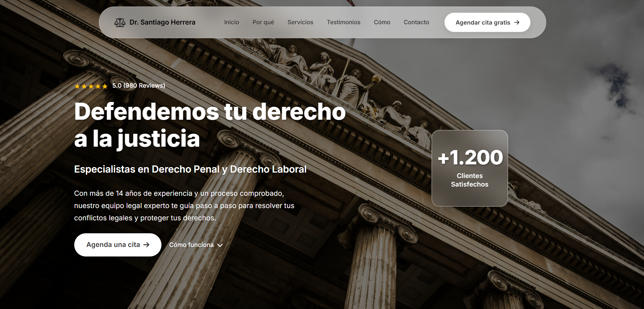This screenshot has width=644, height=309.
Task: Click the middle star of the five-star rating
Action: [x=91, y=86]
